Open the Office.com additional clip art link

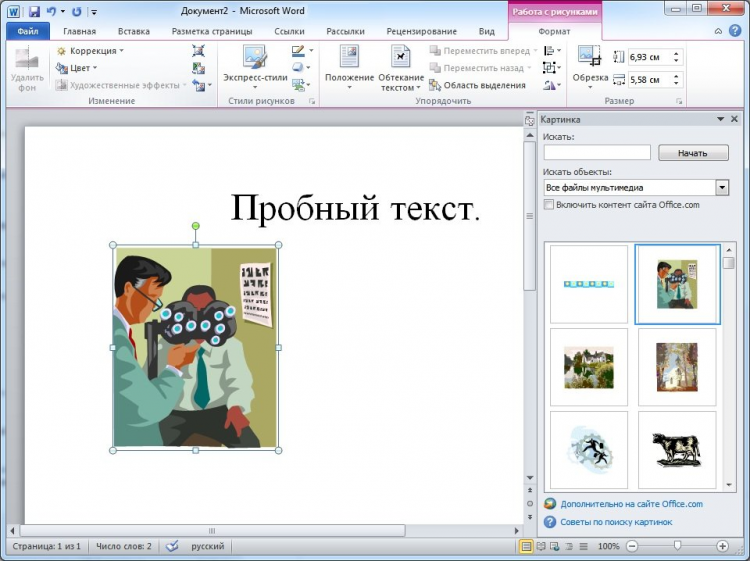tap(631, 504)
